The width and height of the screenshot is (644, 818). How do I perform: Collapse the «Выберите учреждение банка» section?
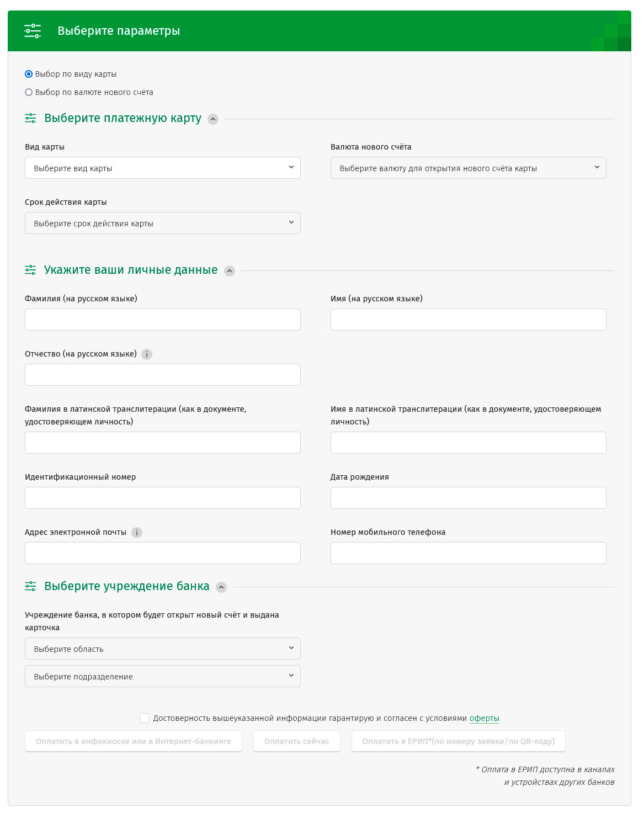[222, 587]
